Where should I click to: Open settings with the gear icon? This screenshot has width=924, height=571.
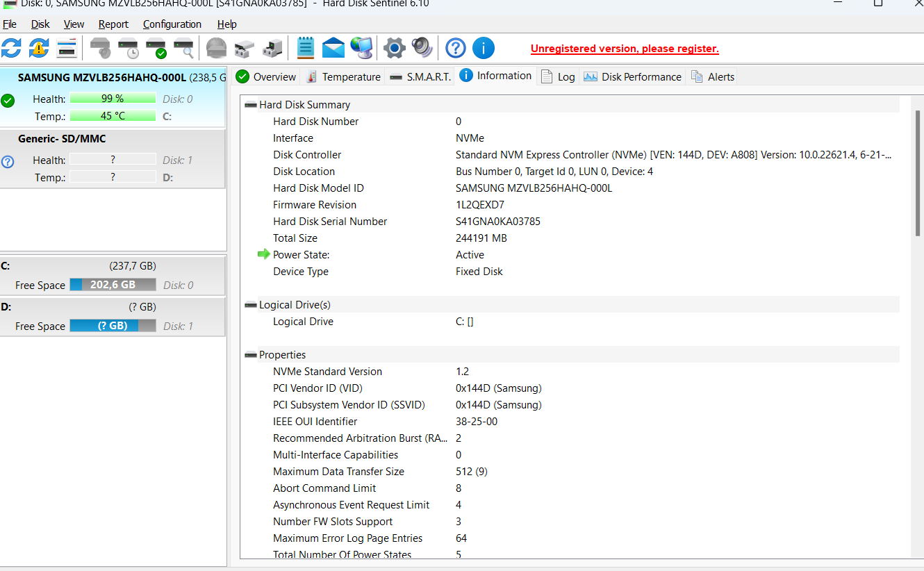click(x=394, y=48)
